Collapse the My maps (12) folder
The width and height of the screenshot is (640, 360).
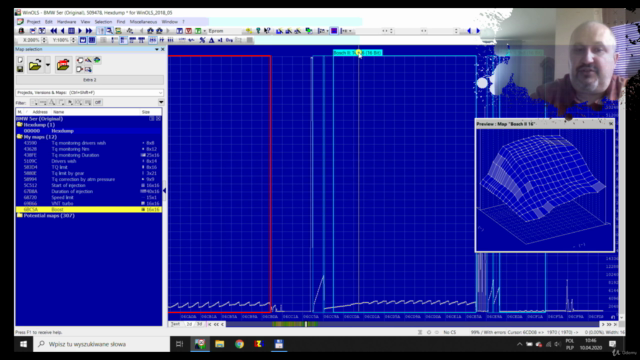(x=19, y=137)
